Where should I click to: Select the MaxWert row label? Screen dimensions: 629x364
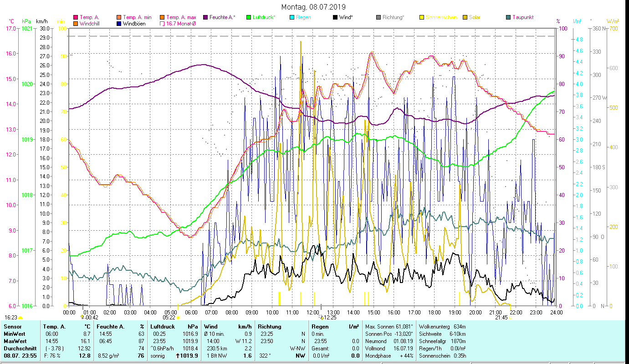coord(15,341)
